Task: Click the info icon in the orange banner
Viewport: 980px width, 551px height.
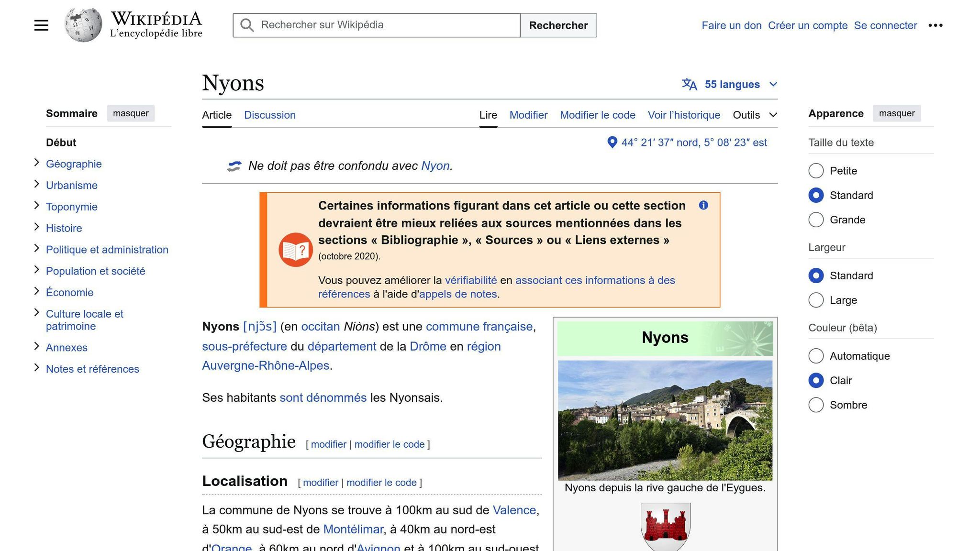Action: tap(703, 205)
